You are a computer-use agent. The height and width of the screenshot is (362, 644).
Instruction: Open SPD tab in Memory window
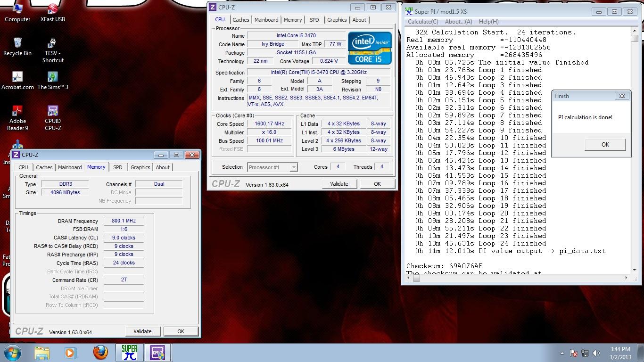point(118,167)
